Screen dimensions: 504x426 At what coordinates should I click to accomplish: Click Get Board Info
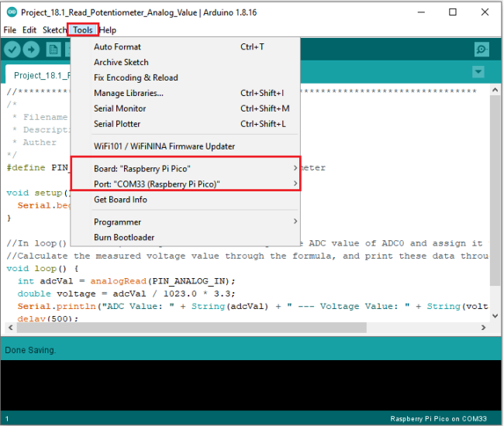pyautogui.click(x=185, y=199)
